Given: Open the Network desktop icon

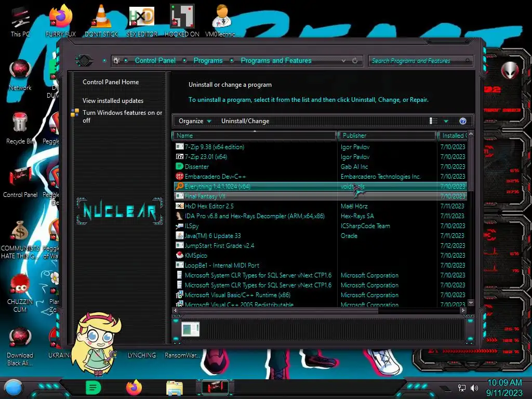Looking at the screenshot, I should [x=20, y=75].
